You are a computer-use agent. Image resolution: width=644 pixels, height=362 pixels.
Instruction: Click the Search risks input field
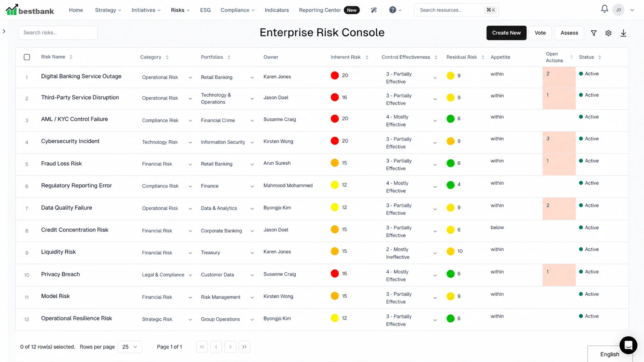click(x=58, y=33)
